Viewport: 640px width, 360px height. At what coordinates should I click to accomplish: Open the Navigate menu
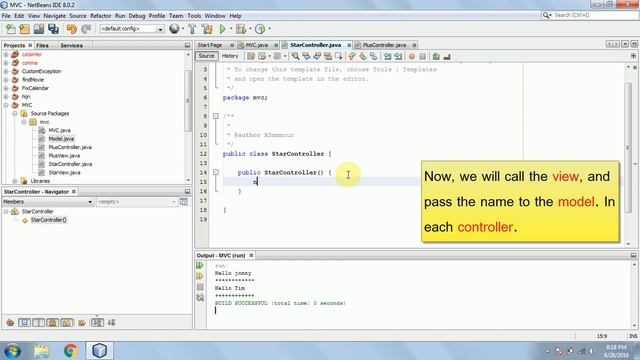coord(54,16)
